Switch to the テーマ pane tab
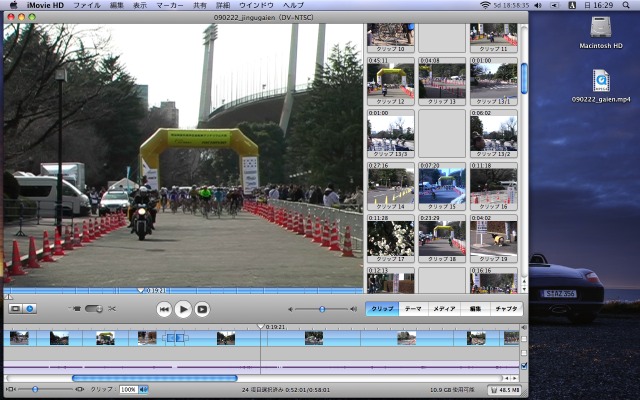This screenshot has width=640, height=400. (412, 309)
